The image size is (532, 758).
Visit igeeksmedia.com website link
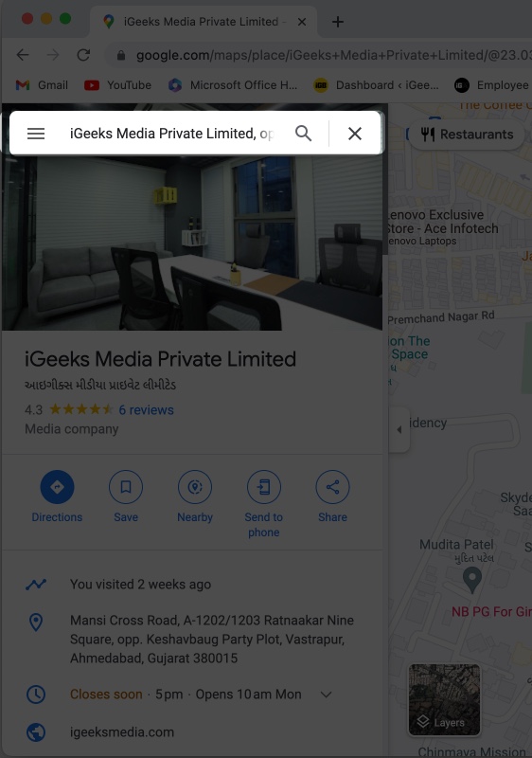click(122, 731)
